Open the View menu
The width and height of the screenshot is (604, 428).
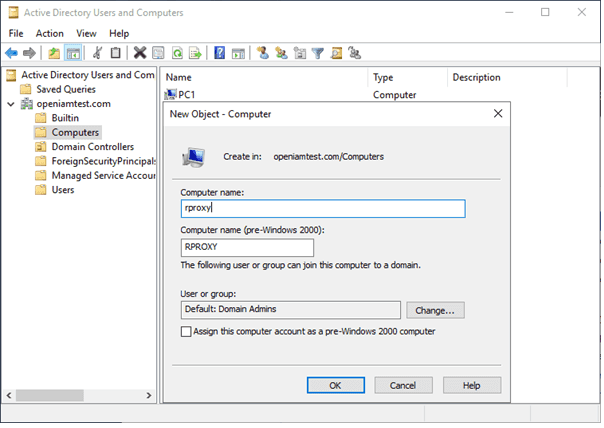(86, 33)
